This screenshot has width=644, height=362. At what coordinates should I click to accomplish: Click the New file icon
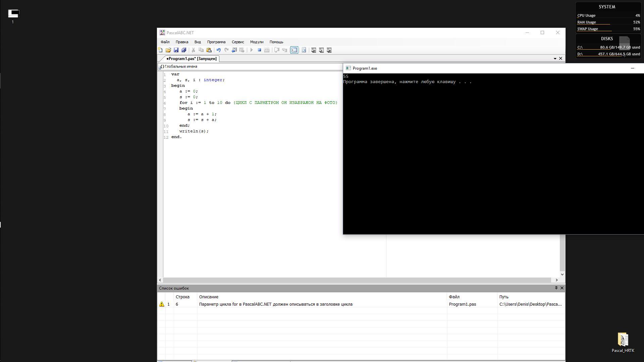(160, 50)
